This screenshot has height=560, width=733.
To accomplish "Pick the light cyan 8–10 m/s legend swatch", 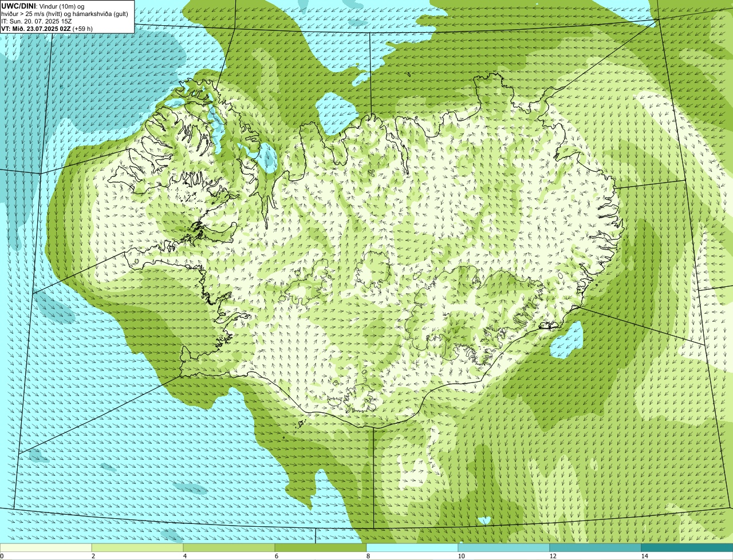I will tap(412, 547).
